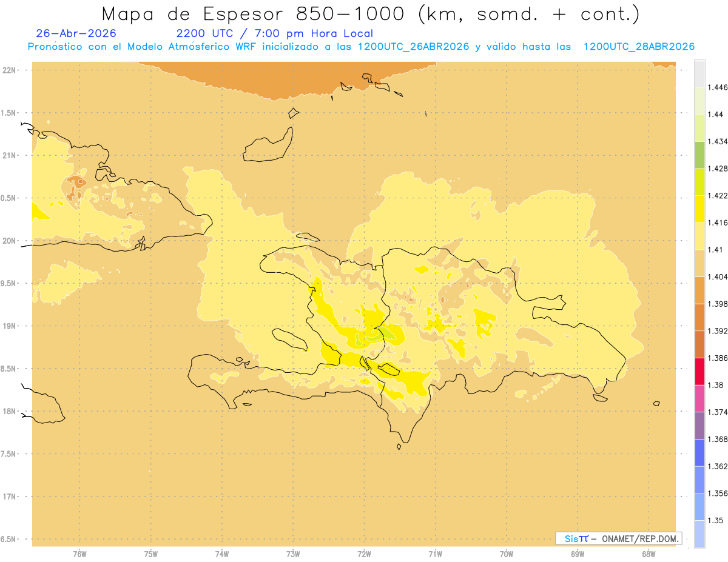
Task: Click the blue 1.362 legend color band
Action: [x=699, y=452]
